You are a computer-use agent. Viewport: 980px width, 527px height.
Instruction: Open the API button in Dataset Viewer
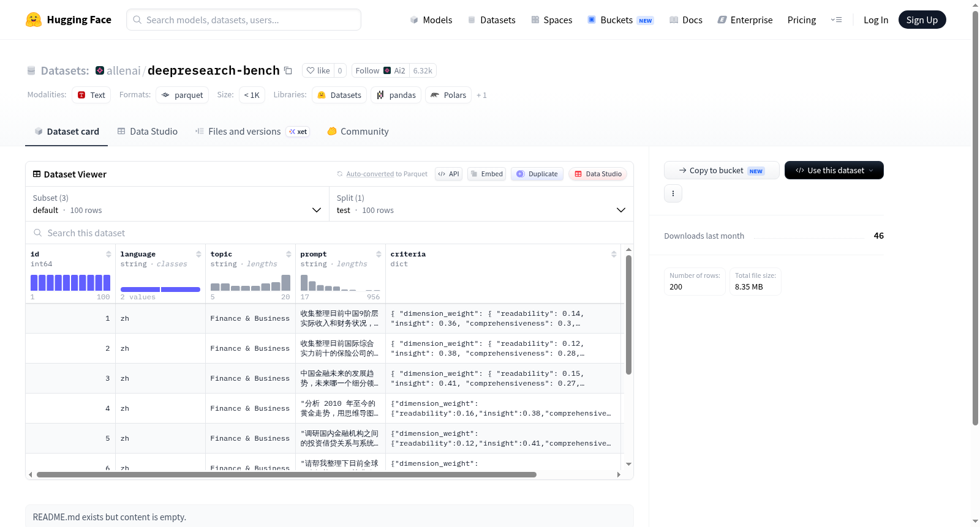click(x=448, y=174)
